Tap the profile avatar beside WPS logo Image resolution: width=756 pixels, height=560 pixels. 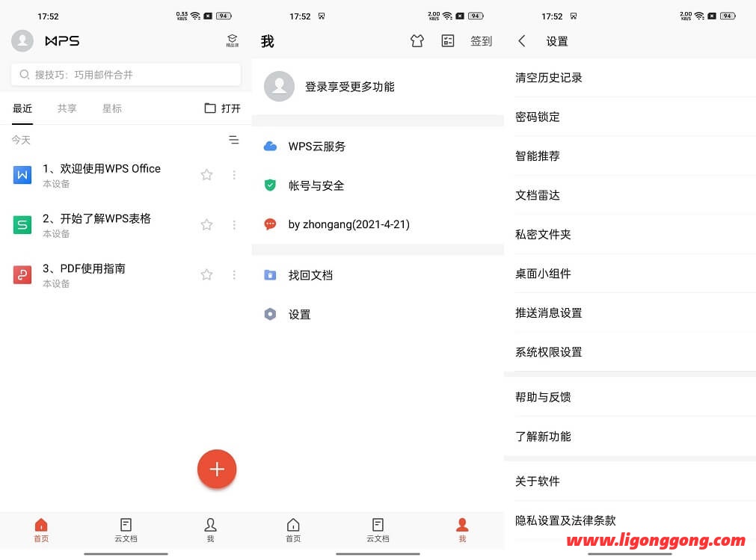tap(22, 40)
